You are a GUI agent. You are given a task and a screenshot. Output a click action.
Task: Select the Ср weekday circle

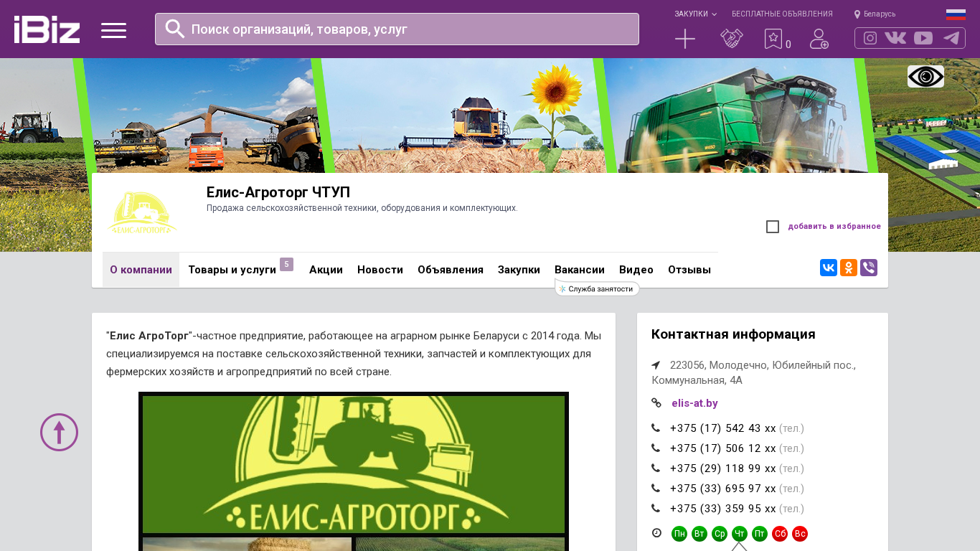click(720, 534)
